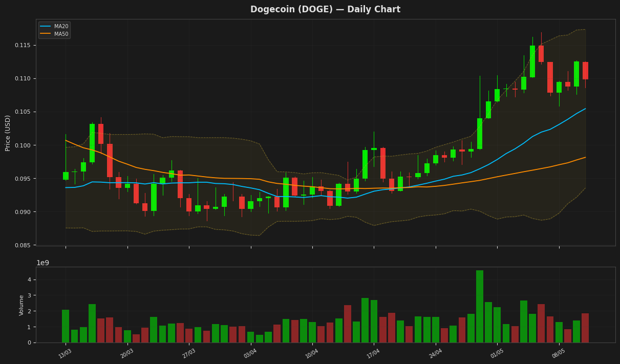Click the 20/03 date label
This screenshot has width=620, height=364.
point(127,354)
